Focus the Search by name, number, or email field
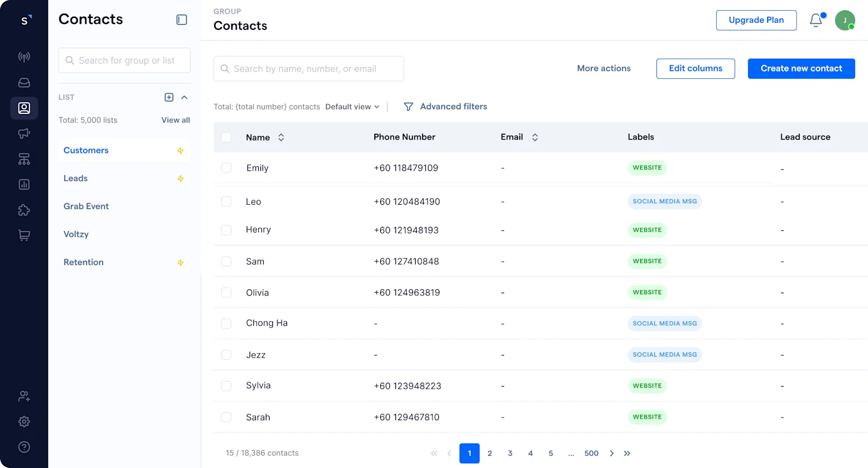 pos(309,69)
